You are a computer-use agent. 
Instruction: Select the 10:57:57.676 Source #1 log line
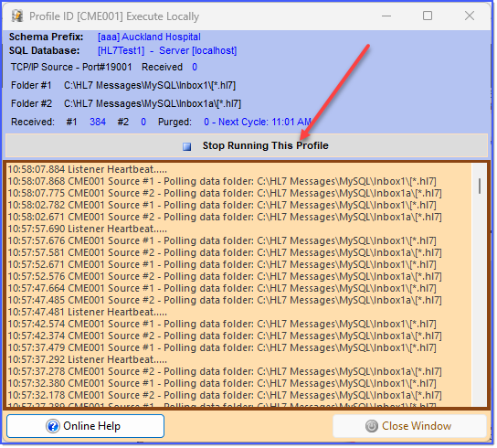[222, 240]
